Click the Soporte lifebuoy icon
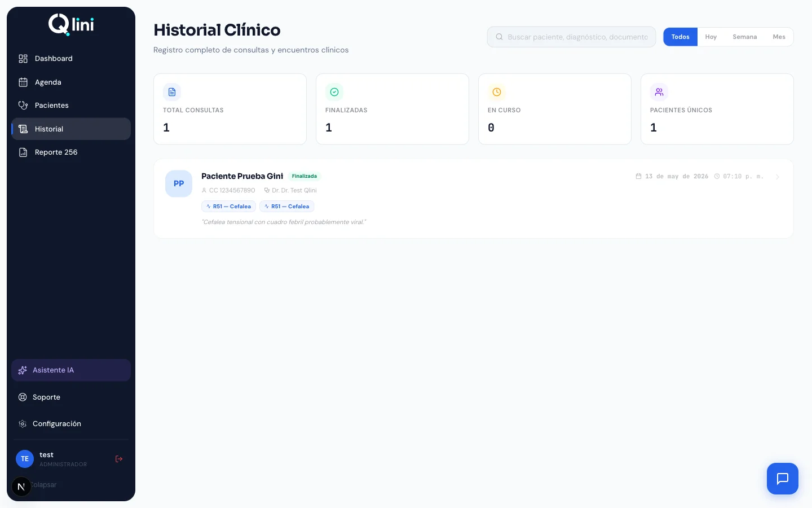Screen dimensions: 812x508 pyautogui.click(x=23, y=397)
